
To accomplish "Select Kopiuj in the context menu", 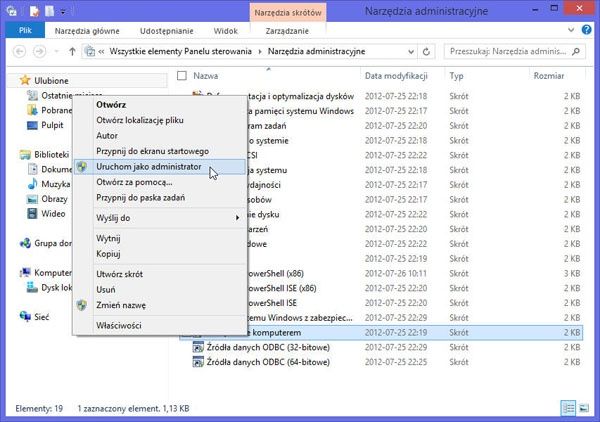I will pyautogui.click(x=159, y=254).
